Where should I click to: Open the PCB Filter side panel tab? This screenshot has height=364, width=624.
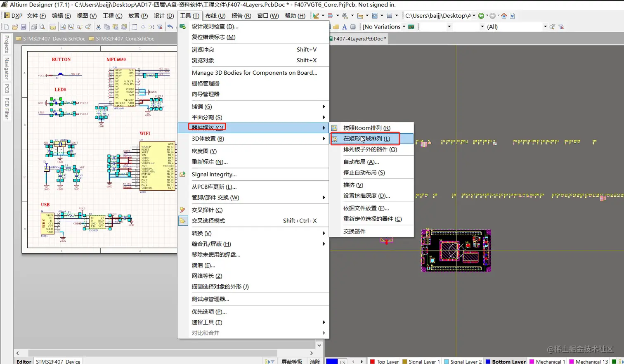(x=7, y=108)
